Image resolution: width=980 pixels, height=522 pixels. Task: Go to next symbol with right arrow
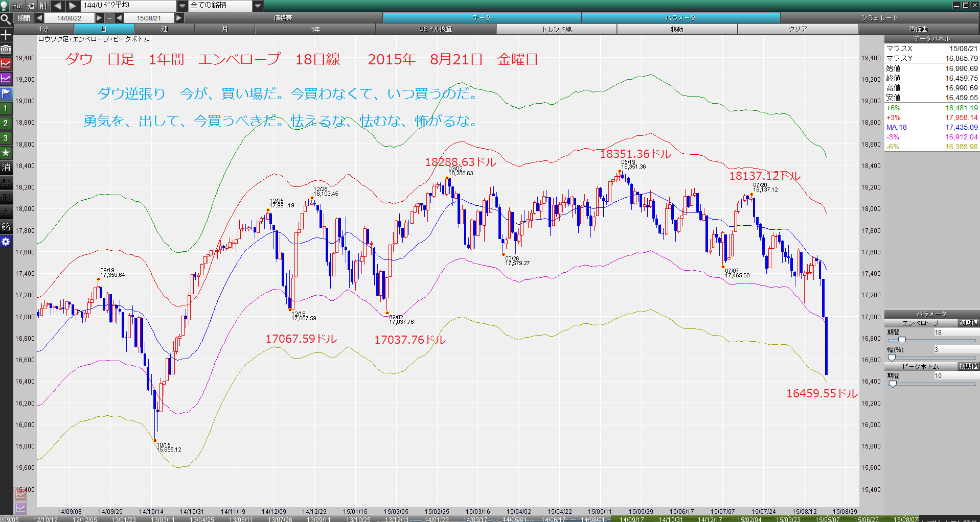pos(73,6)
